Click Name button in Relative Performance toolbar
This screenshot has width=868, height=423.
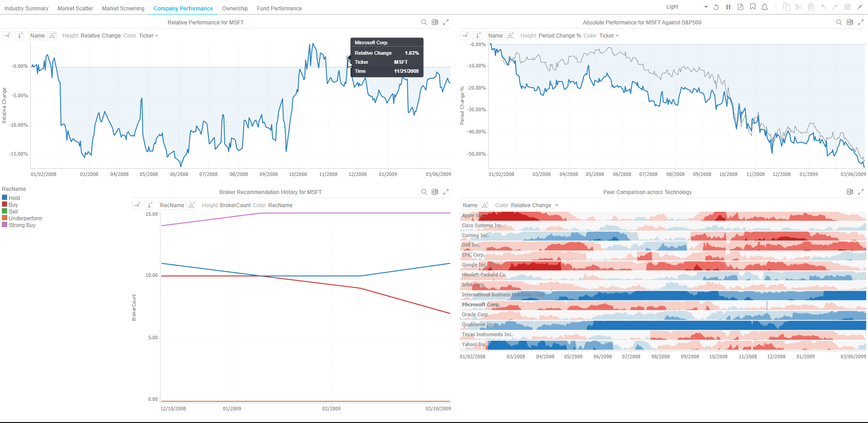pos(38,36)
